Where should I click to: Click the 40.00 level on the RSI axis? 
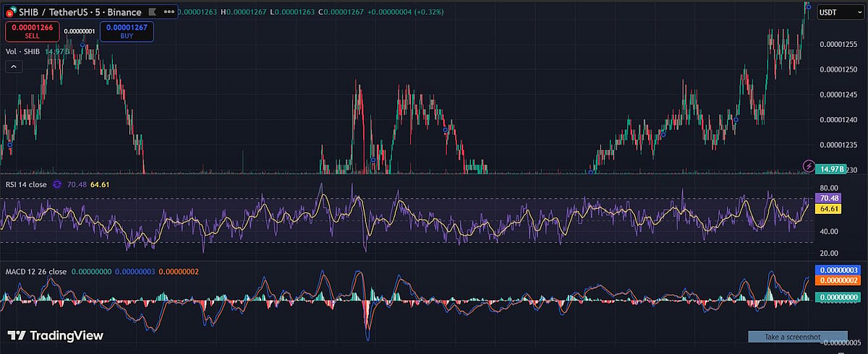[830, 231]
